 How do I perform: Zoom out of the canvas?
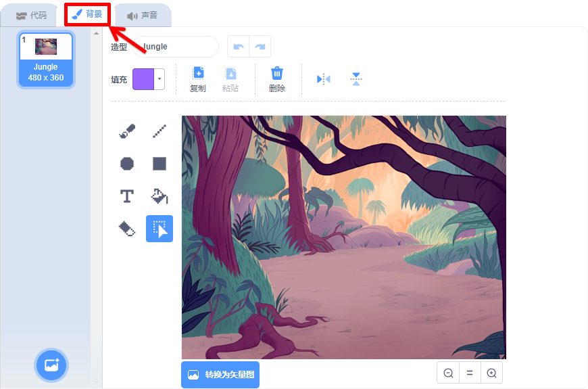448,373
